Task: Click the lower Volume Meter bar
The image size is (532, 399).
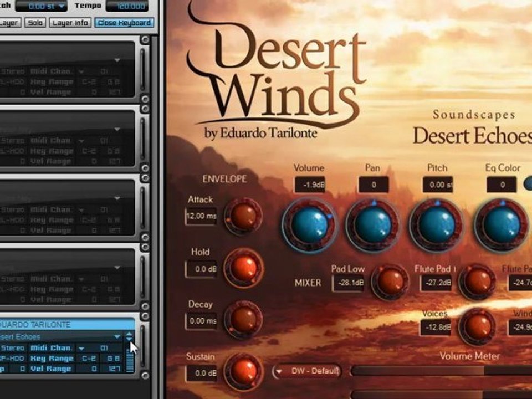Action: coord(441,395)
